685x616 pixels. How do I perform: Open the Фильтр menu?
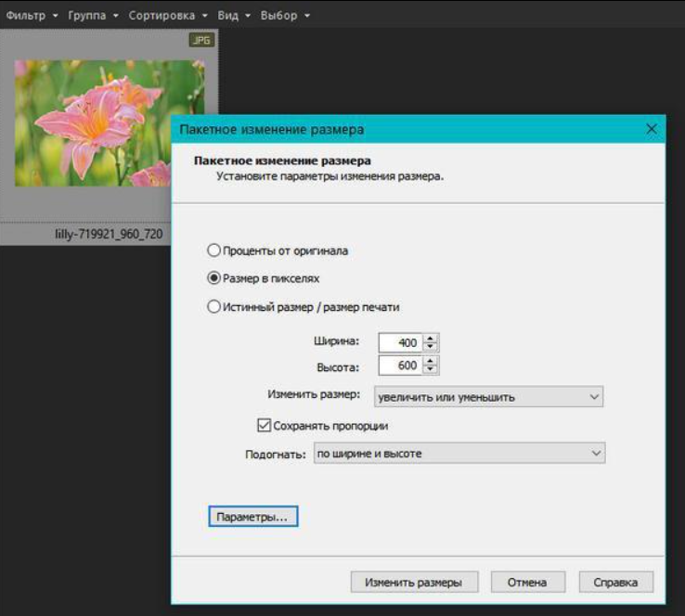coord(32,15)
